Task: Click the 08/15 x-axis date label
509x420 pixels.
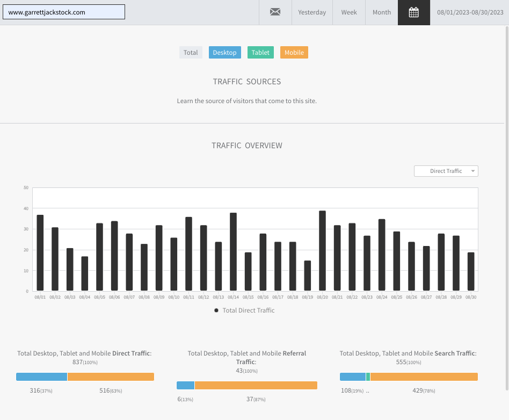Action: click(248, 297)
